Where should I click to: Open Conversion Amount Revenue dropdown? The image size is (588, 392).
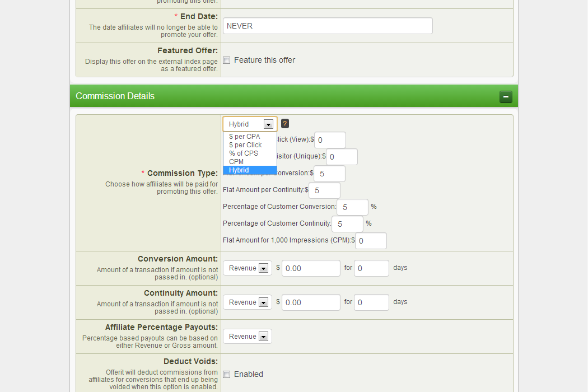point(248,268)
